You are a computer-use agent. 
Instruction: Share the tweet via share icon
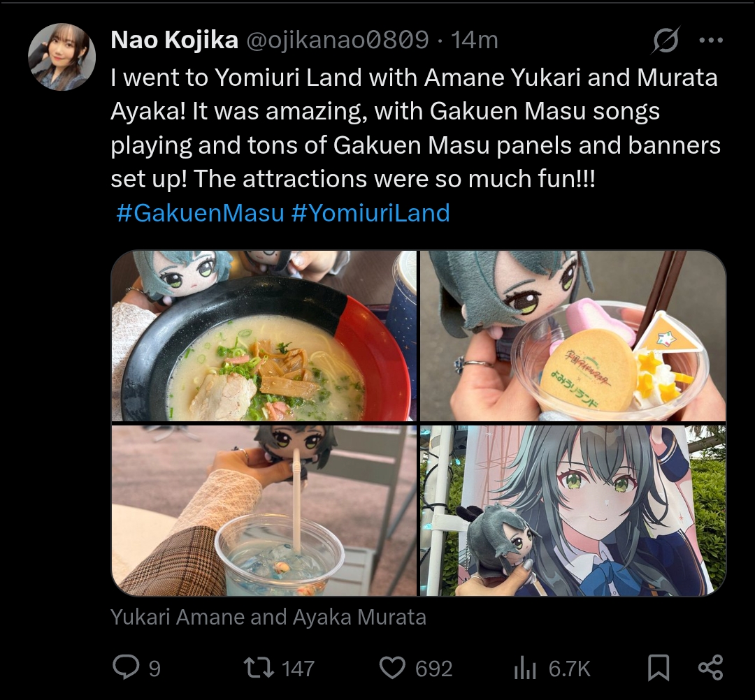click(711, 668)
